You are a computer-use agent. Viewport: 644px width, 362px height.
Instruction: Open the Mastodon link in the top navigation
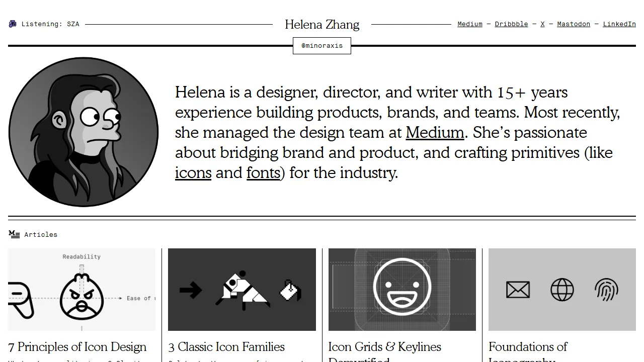[574, 24]
